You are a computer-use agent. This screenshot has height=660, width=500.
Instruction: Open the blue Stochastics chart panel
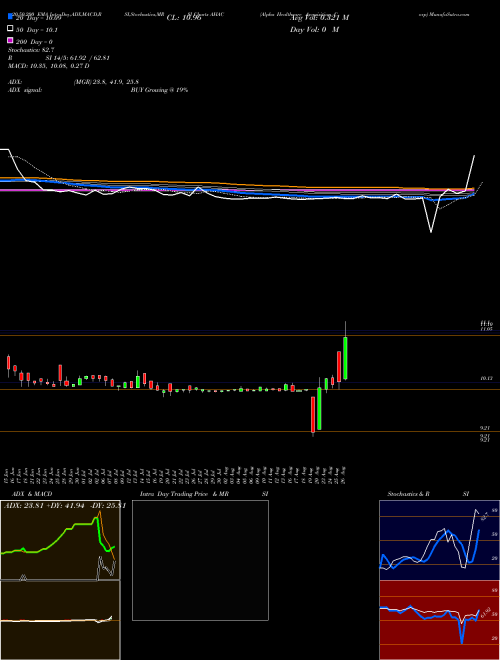click(x=439, y=540)
